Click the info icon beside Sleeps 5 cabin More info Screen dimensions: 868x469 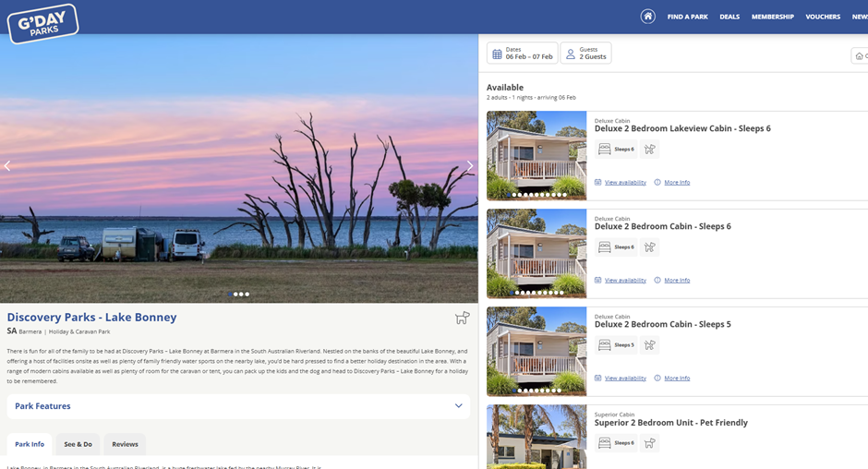click(657, 379)
